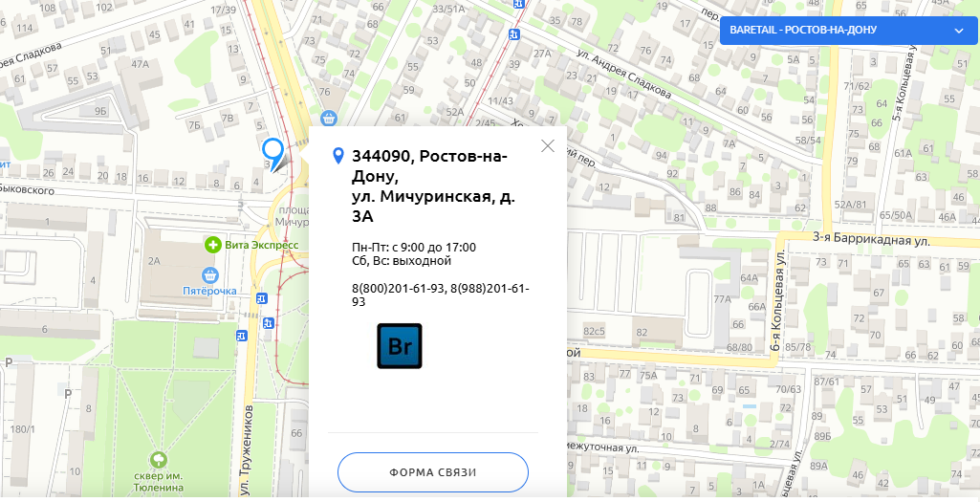This screenshot has width=980, height=502.
Task: Click the small blue location pin in popup
Action: click(338, 156)
